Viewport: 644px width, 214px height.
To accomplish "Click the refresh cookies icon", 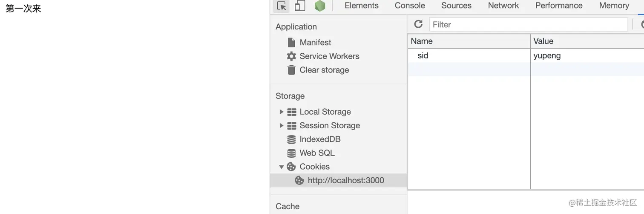I will point(418,24).
